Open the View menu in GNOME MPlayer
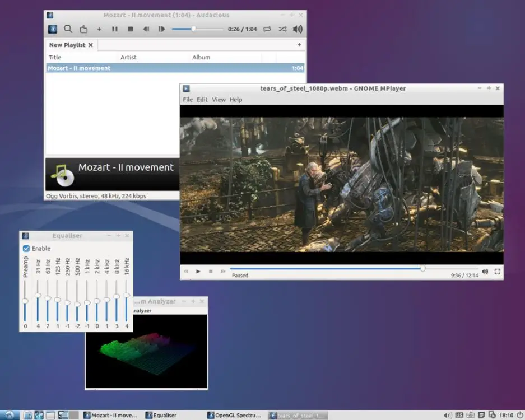Screen dimensions: 525x420 (x=219, y=100)
